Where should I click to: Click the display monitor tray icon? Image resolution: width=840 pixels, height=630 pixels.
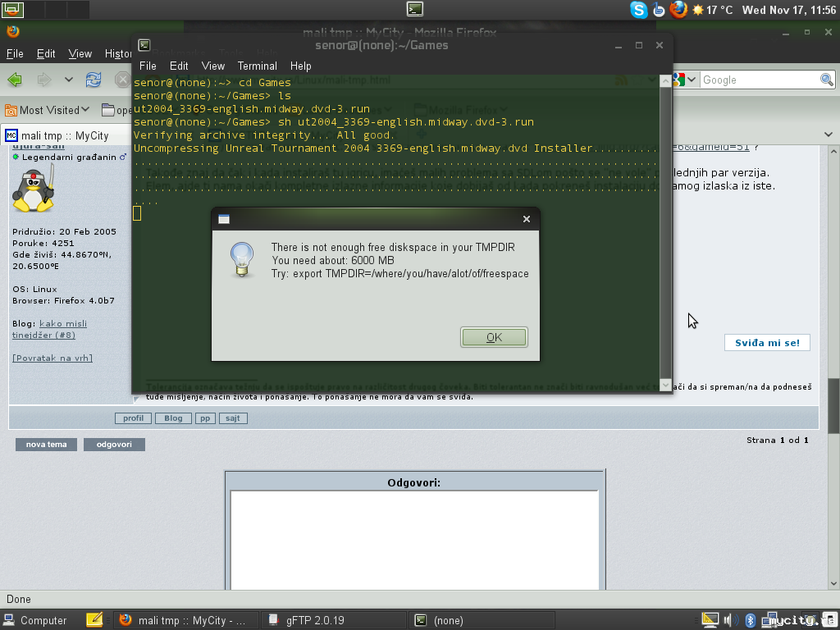pyautogui.click(x=710, y=620)
